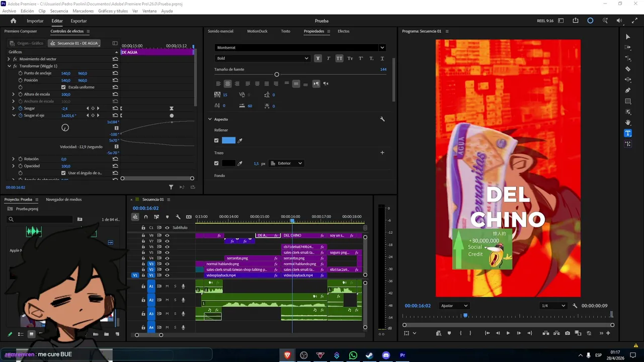Reset Posición parameter in effect controls
Viewport: 644px width, 362px height.
tap(115, 80)
